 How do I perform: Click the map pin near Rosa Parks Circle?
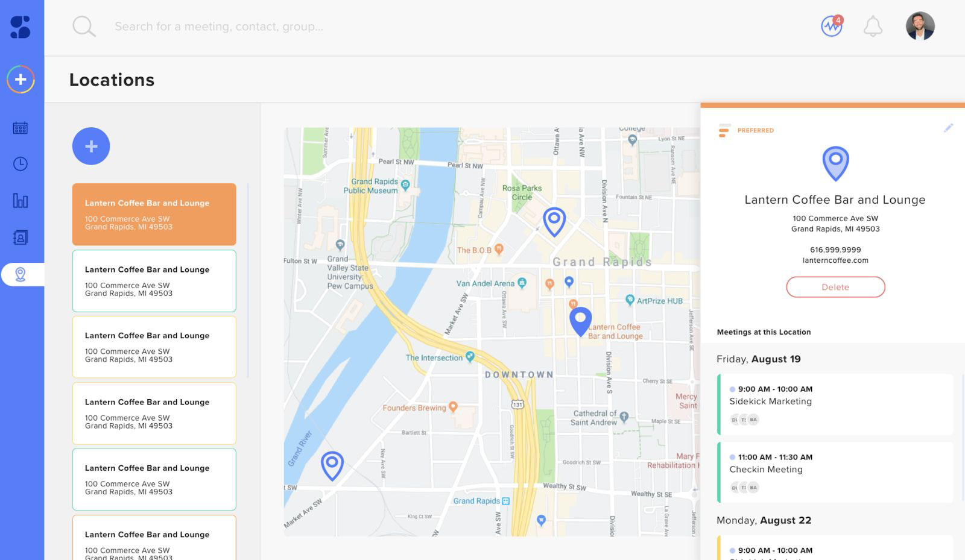coord(554,221)
